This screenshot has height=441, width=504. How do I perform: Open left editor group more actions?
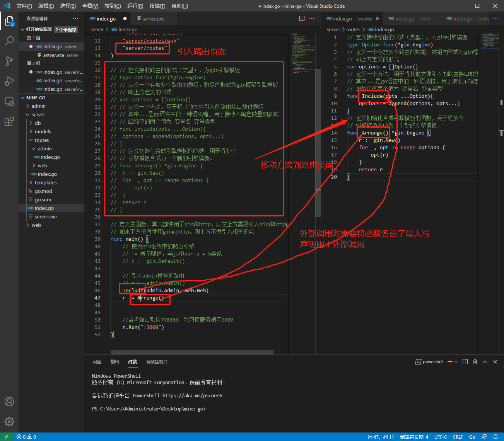(312, 18)
